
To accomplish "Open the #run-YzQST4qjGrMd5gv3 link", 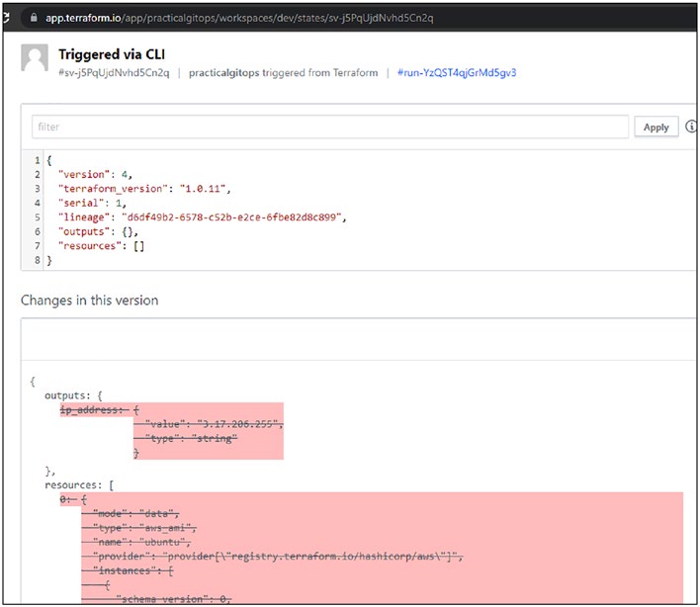I will (457, 73).
